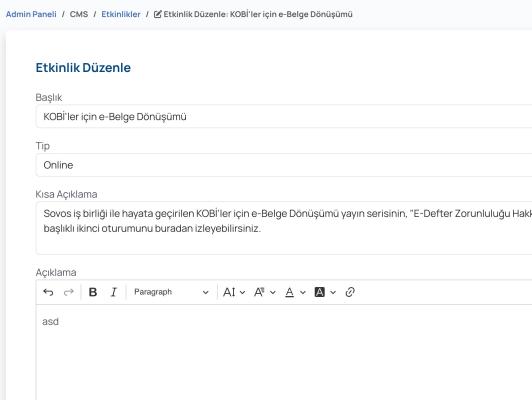
Task: Redo the edit in the editor toolbar
Action: pos(69,292)
